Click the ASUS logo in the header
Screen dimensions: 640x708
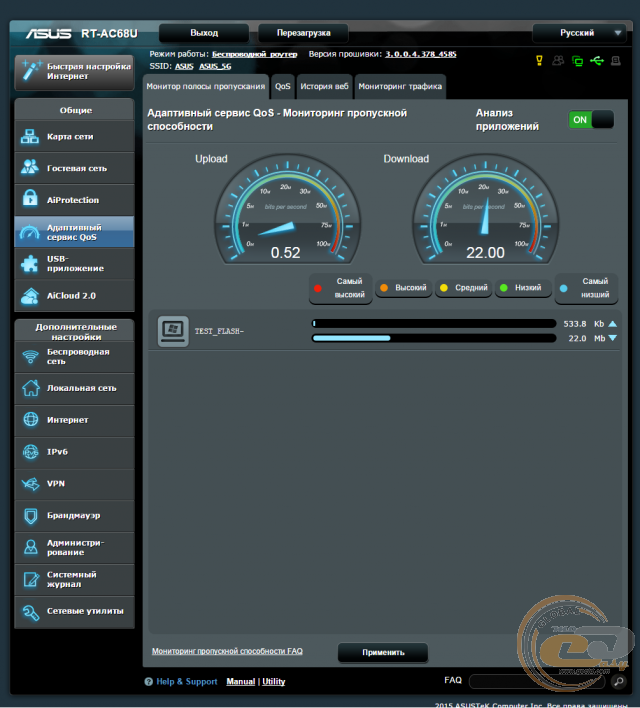[x=48, y=34]
